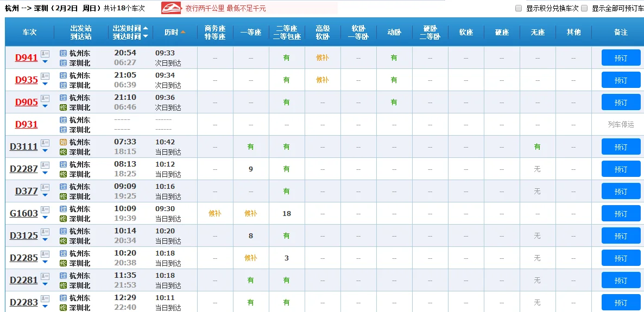
Task: Sort by departure time ascending arrow
Action: (146, 28)
